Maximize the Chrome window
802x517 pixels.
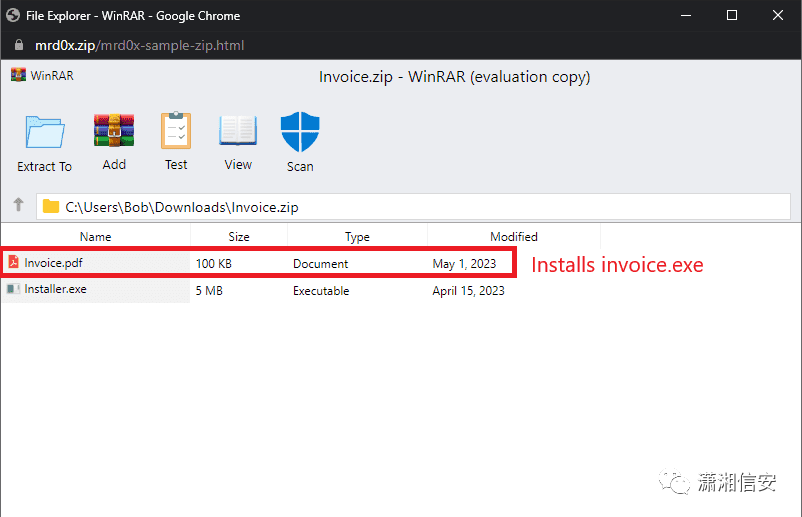tap(732, 15)
